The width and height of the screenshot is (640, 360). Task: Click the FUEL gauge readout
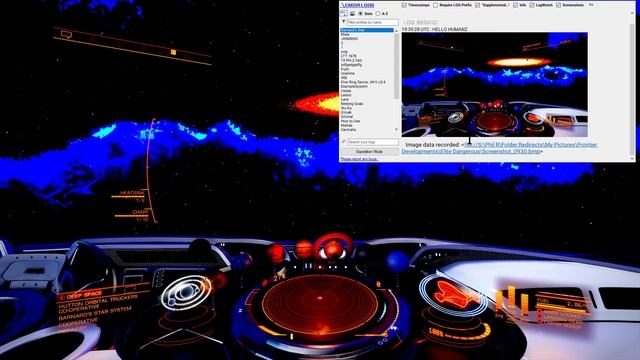pyautogui.click(x=563, y=303)
